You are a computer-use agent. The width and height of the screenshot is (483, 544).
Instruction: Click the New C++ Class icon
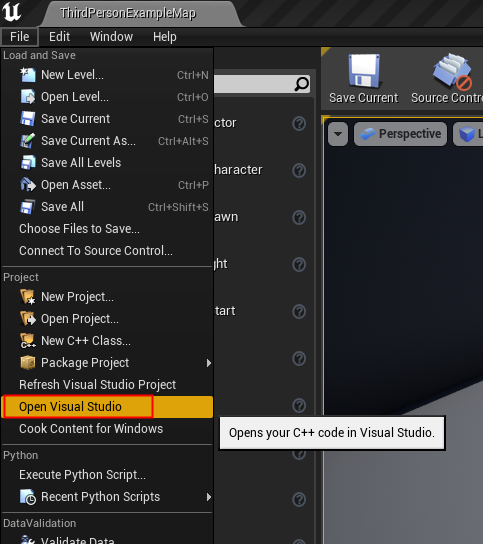[x=28, y=341]
